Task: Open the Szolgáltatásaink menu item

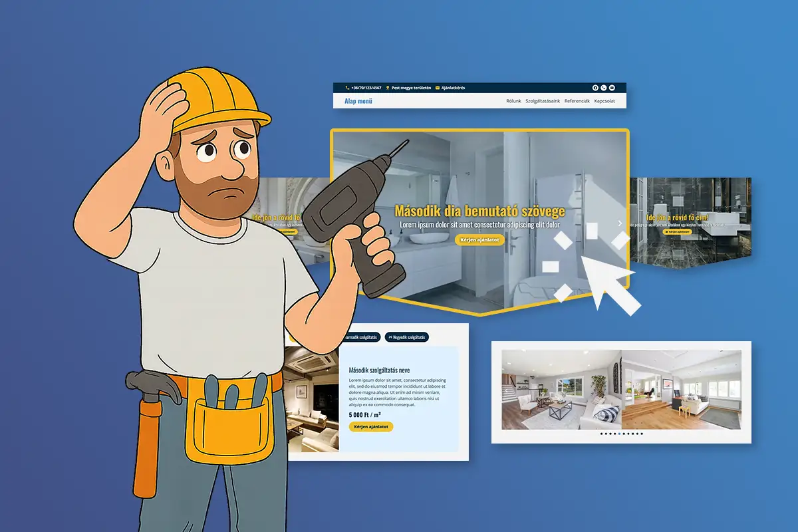Action: tap(543, 101)
